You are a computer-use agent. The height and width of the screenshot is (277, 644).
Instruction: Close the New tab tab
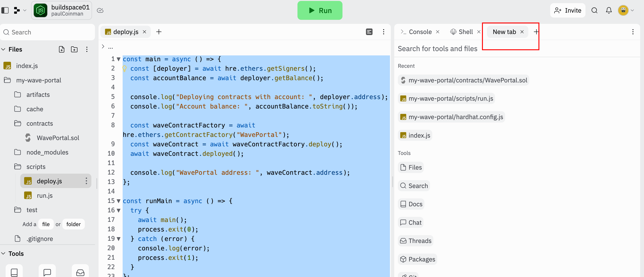tap(522, 32)
